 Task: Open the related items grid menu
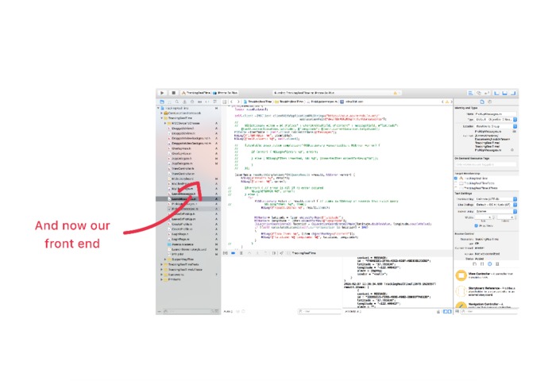[225, 102]
